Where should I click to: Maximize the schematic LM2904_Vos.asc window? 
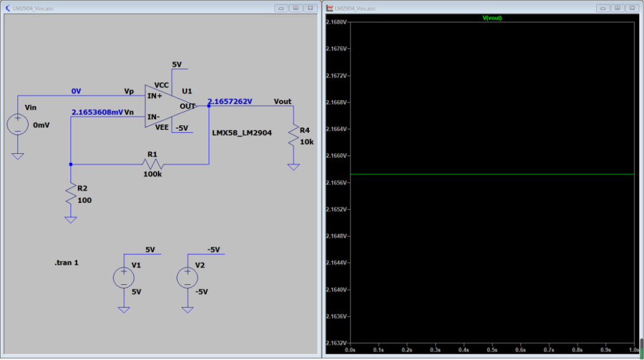296,8
